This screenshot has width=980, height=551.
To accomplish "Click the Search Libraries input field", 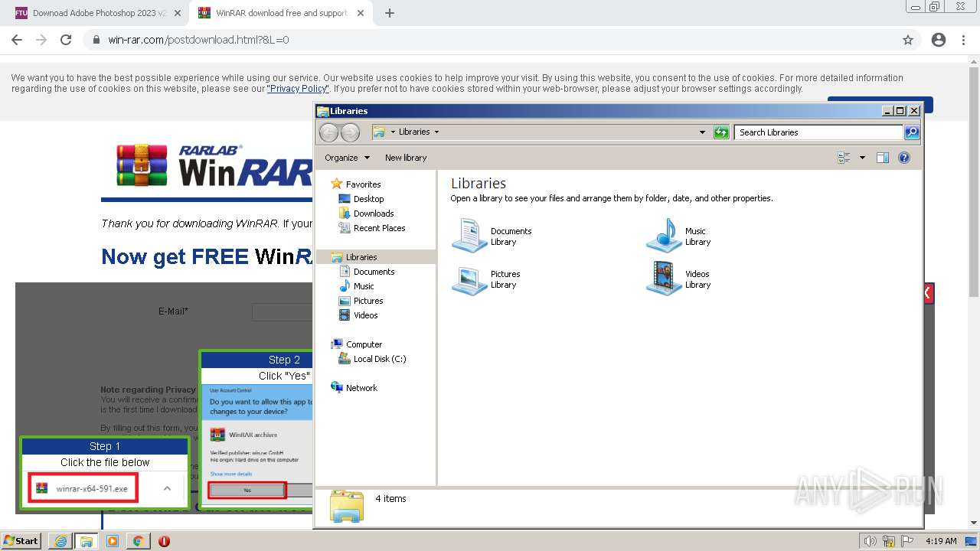I will tap(818, 132).
